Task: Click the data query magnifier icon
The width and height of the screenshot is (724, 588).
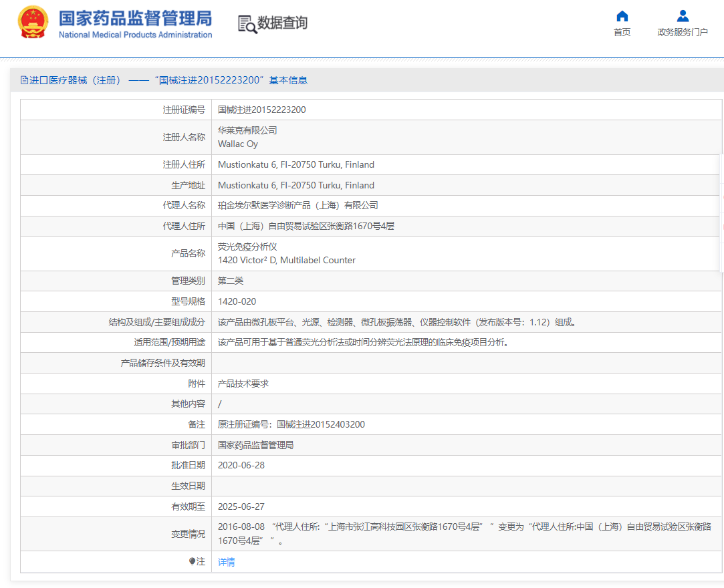Action: pos(247,25)
